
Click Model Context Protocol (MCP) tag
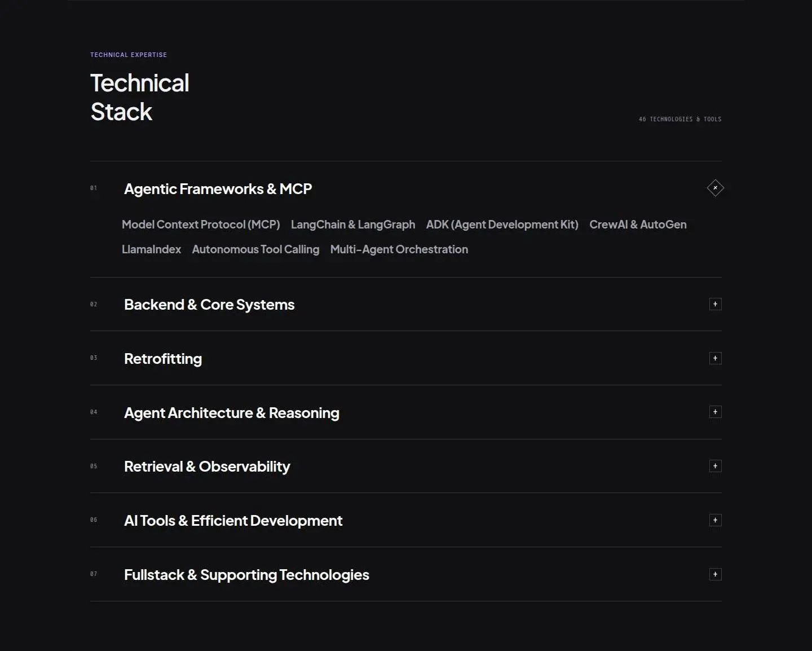coord(201,225)
